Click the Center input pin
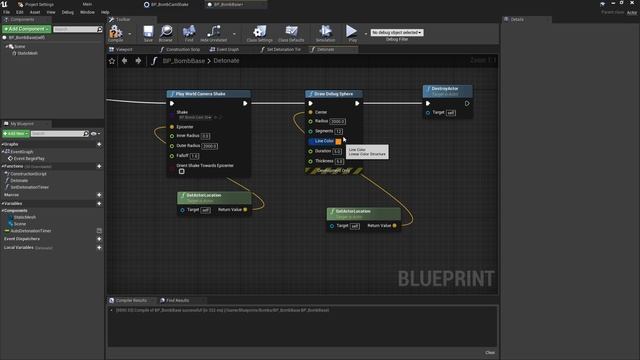Image resolution: width=640 pixels, height=360 pixels. click(311, 112)
